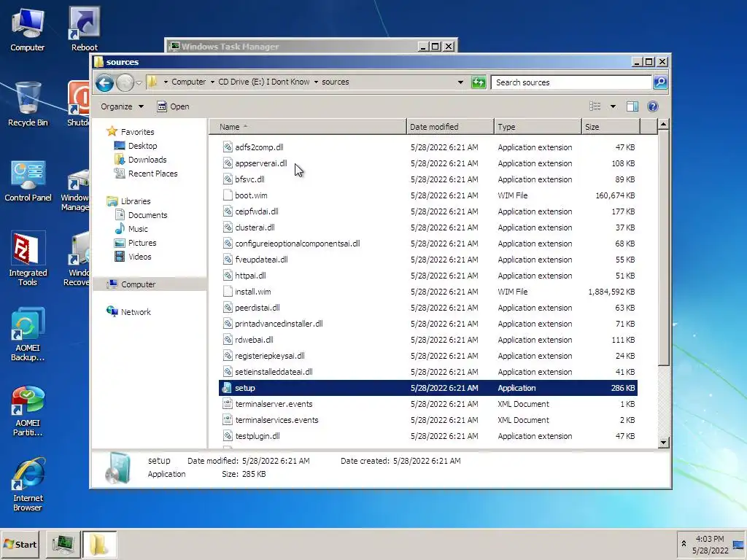
Task: Open the Videos library
Action: pyautogui.click(x=139, y=256)
